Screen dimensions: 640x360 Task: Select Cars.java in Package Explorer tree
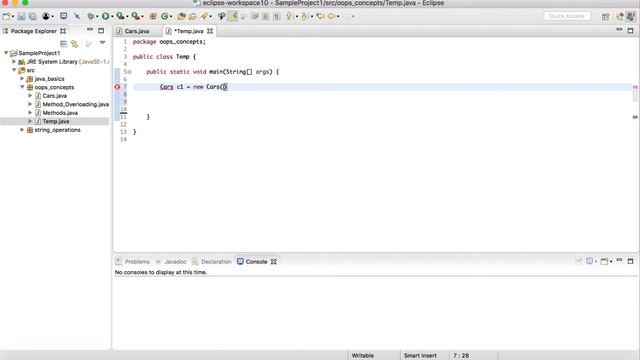point(55,96)
